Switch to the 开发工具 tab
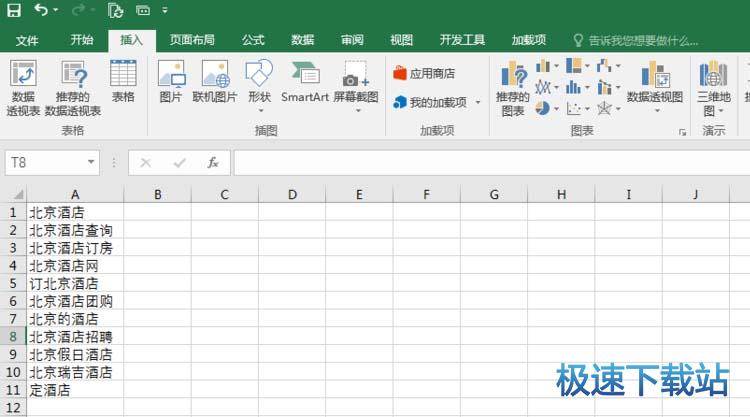The height and width of the screenshot is (417, 750). click(462, 40)
